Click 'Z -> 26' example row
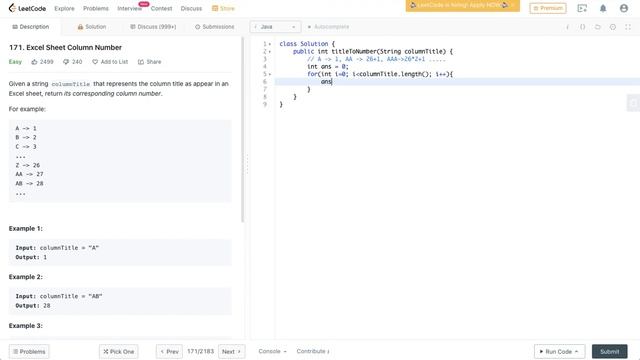This screenshot has height=360, width=640. tap(28, 165)
